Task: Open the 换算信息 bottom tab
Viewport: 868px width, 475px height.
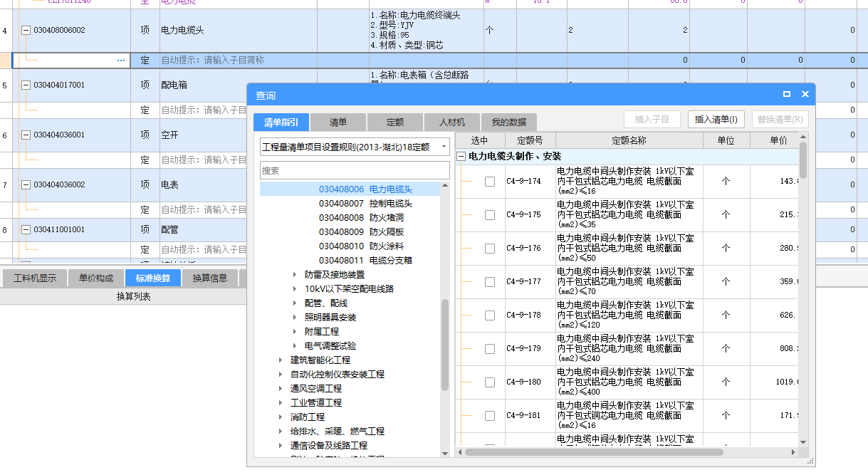Action: point(210,278)
